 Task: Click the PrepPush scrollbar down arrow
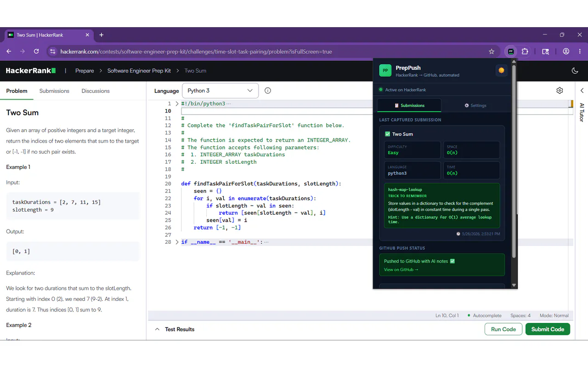click(x=514, y=286)
